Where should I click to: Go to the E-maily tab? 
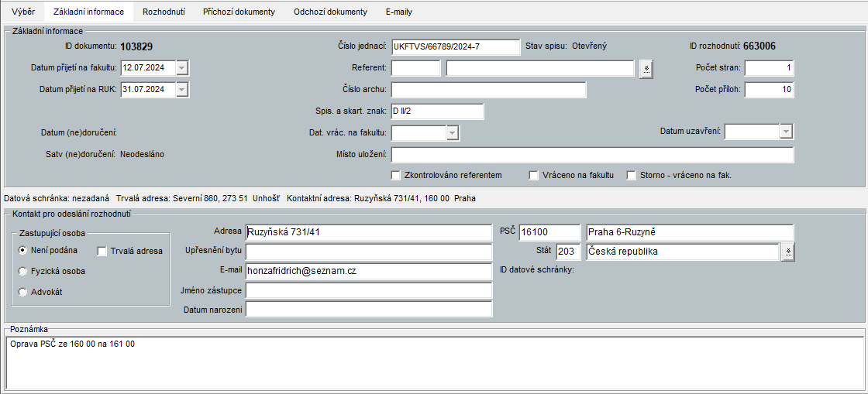coord(399,12)
